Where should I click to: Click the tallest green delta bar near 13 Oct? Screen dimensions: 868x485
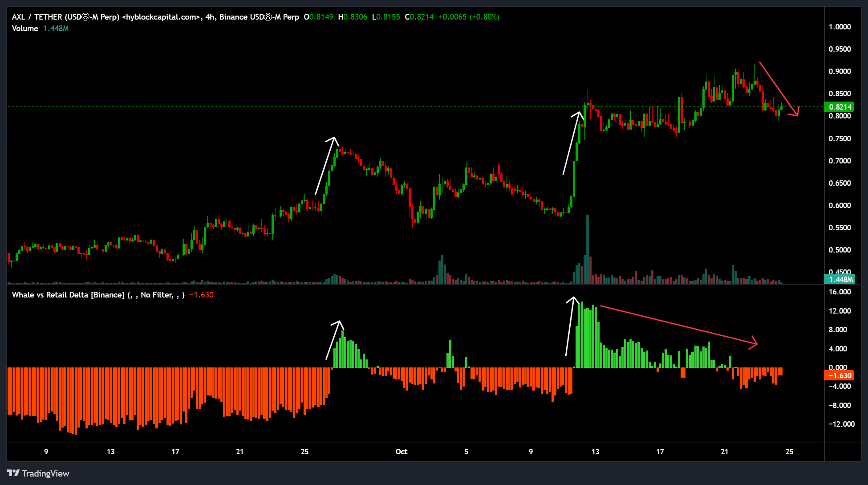582,335
